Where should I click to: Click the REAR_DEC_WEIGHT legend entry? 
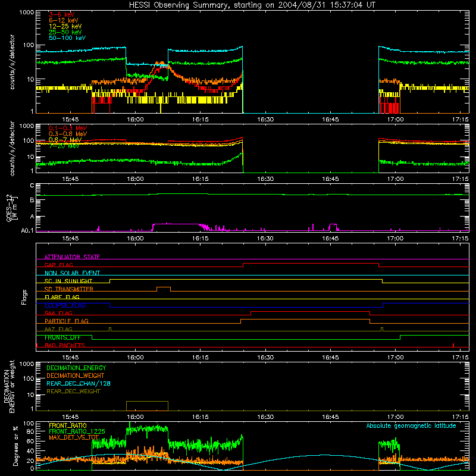pos(73,392)
